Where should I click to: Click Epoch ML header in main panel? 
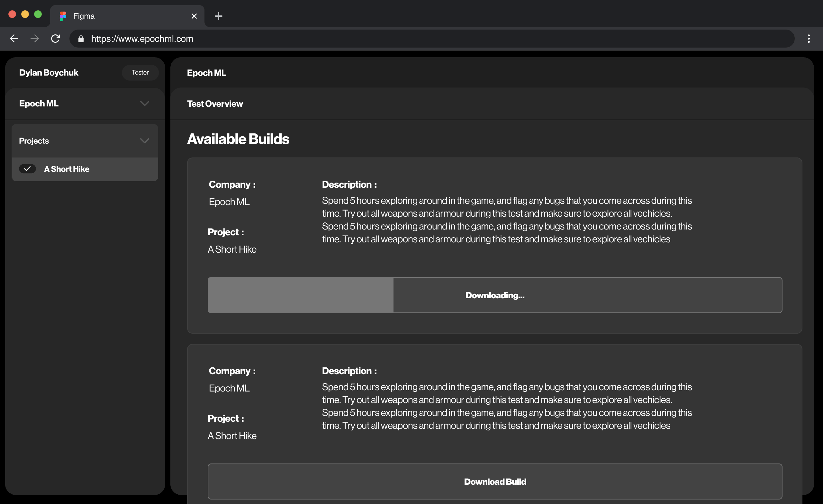pyautogui.click(x=206, y=73)
